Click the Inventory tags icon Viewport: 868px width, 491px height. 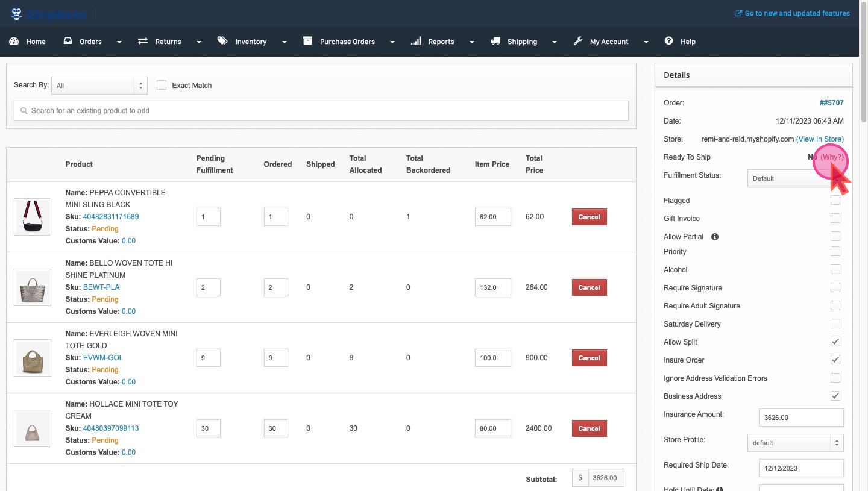(223, 41)
